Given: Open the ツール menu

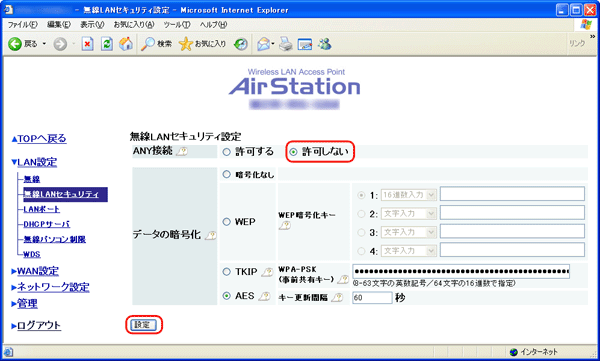Looking at the screenshot, I should 177,25.
